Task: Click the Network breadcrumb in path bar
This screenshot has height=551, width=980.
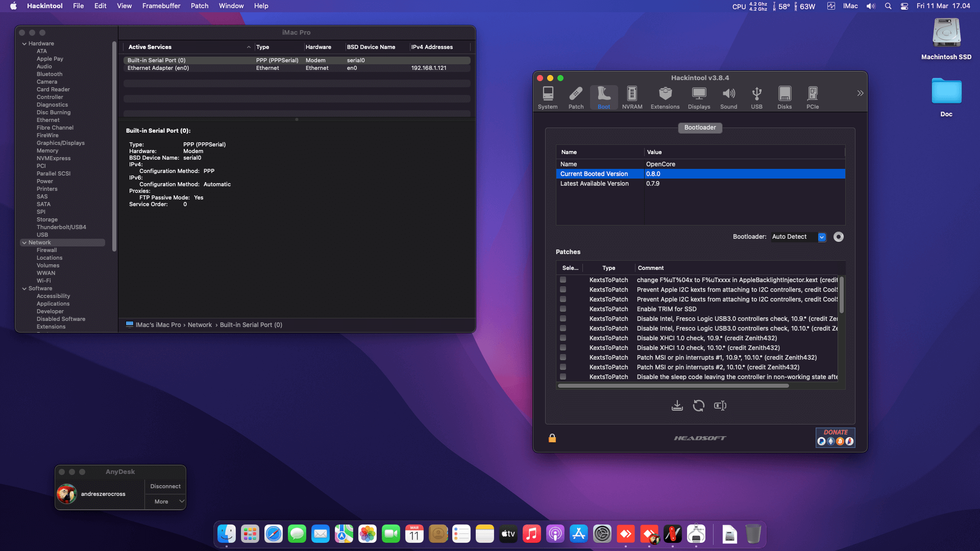Action: coord(200,325)
